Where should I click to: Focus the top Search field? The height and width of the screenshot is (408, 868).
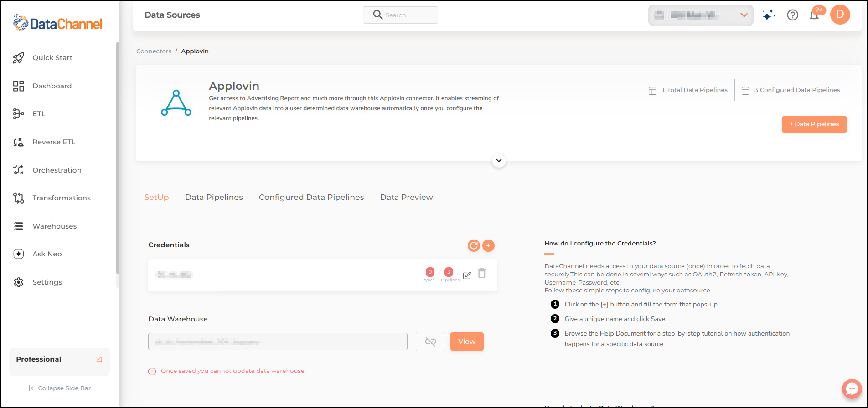(400, 15)
